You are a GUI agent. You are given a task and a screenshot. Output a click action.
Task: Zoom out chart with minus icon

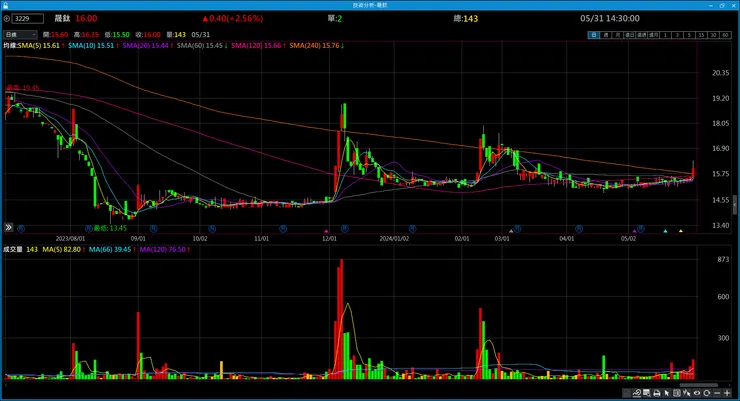(717, 393)
